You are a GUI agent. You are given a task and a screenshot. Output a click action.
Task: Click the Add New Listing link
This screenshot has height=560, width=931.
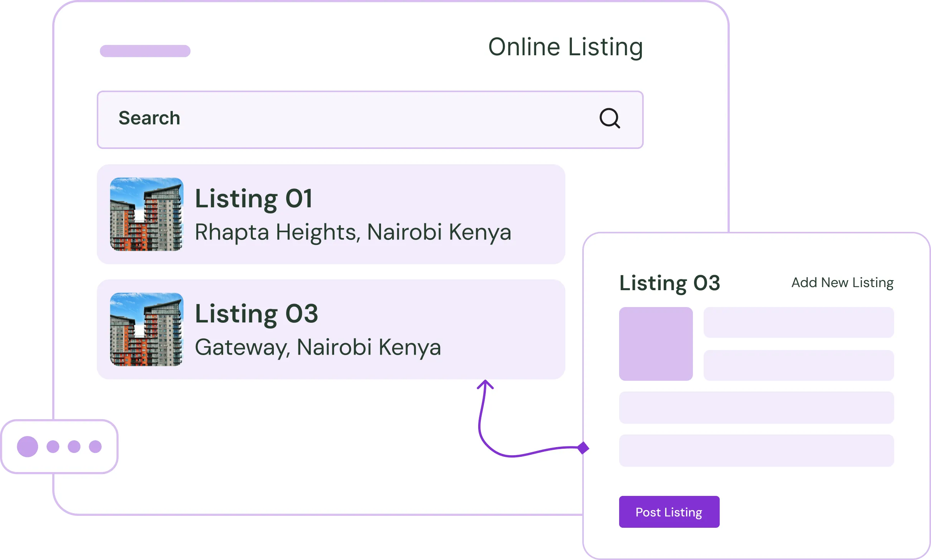842,283
